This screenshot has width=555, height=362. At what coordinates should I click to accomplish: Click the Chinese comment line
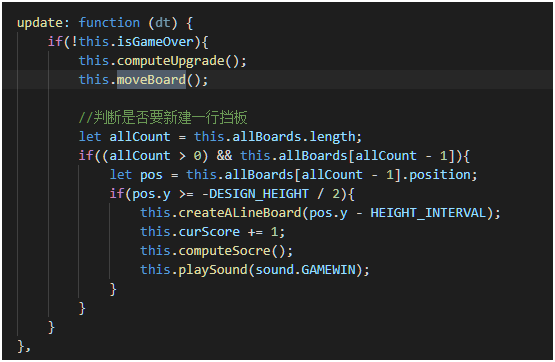[x=163, y=117]
